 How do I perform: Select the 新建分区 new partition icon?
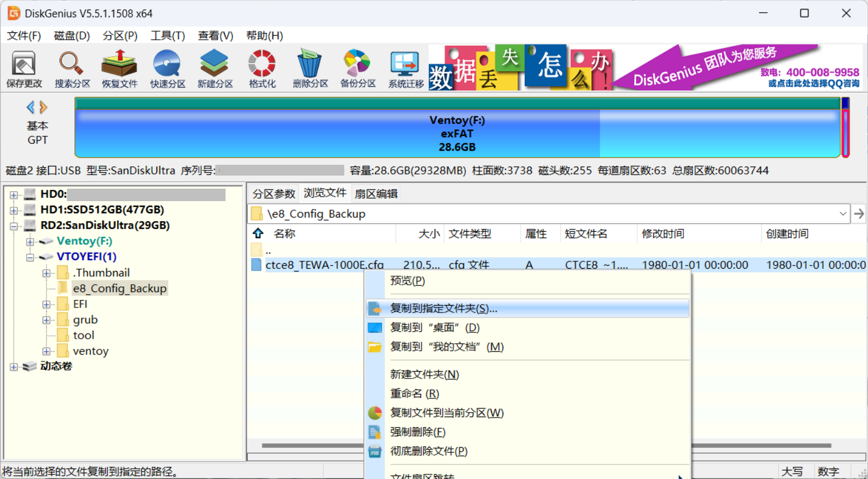tap(215, 68)
